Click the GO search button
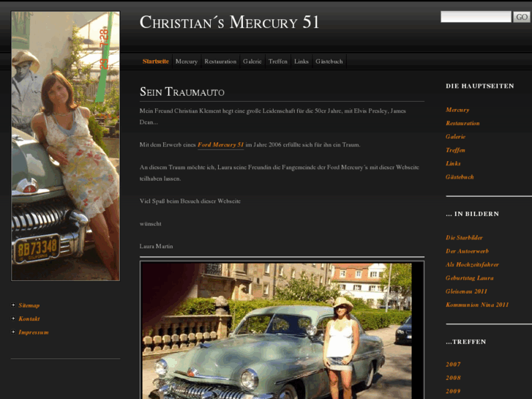Screen dimensions: 532x399 [522, 17]
